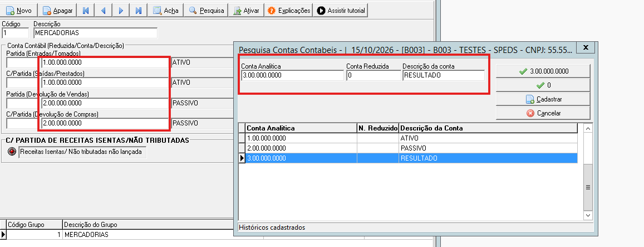Click Conta Analitica search field

click(293, 75)
